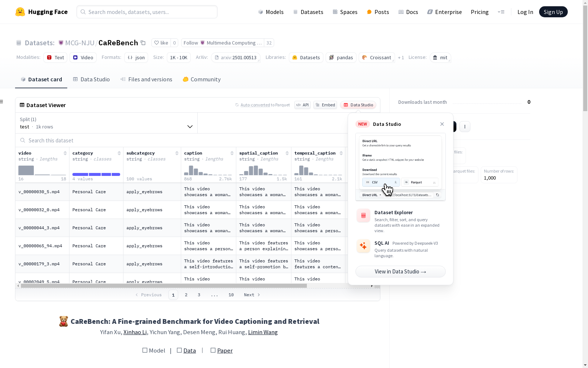Open the Files and versions tab
Viewport: 588px width, 368px height.
click(x=146, y=79)
